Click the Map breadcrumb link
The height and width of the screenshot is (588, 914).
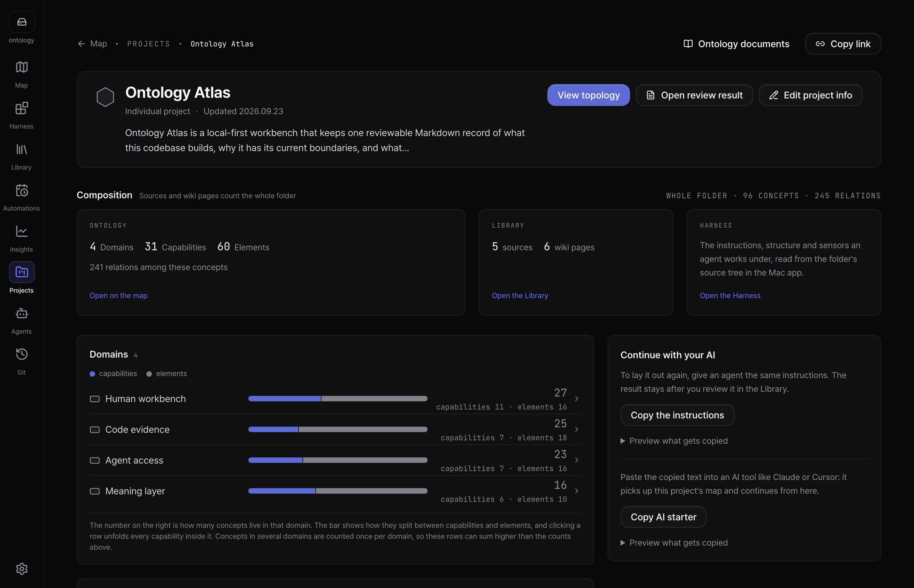click(99, 44)
